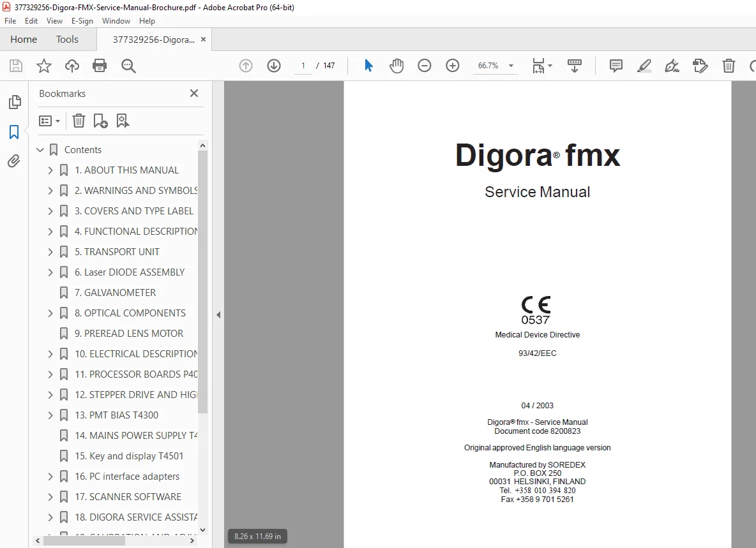Open the Attachments paperclip panel
756x548 pixels.
tap(14, 161)
